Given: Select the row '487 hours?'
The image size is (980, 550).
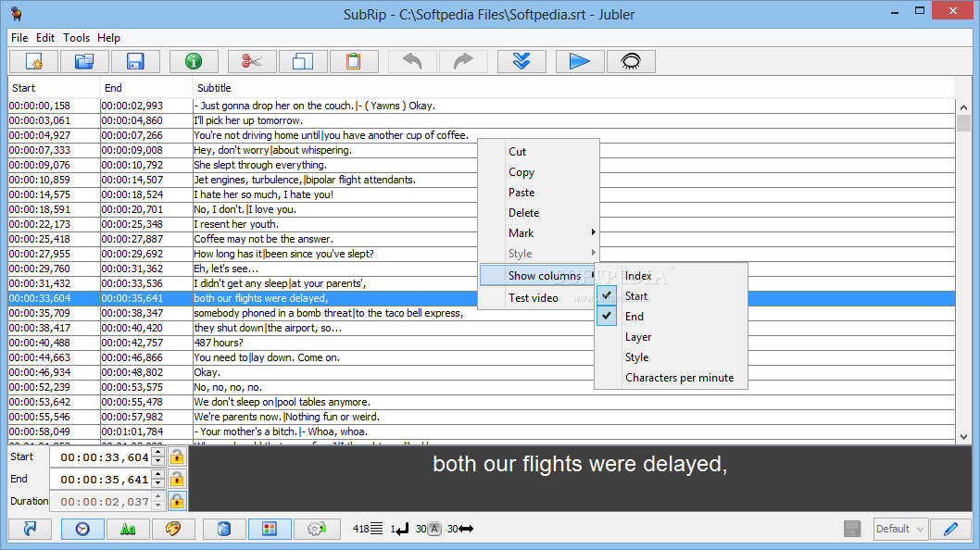Looking at the screenshot, I should [482, 343].
